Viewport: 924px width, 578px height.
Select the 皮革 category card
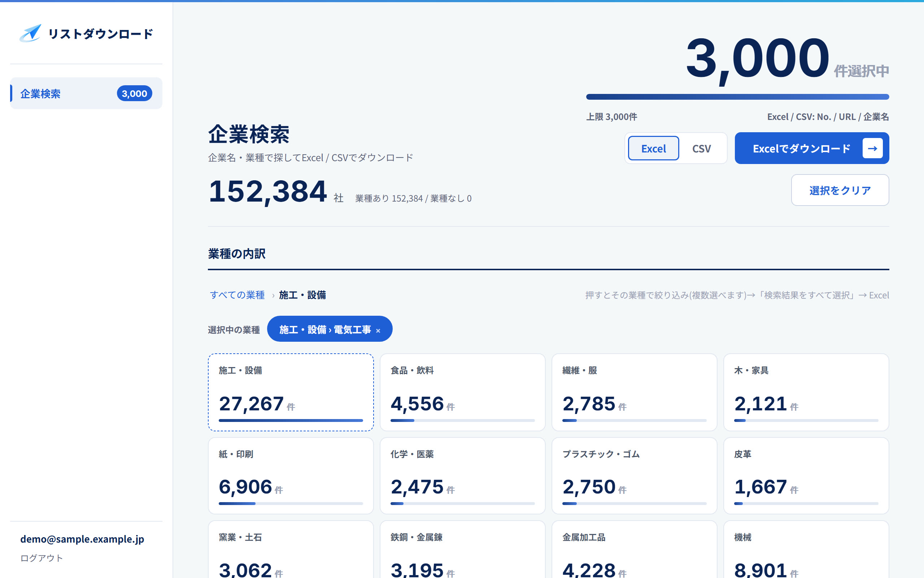[806, 475]
